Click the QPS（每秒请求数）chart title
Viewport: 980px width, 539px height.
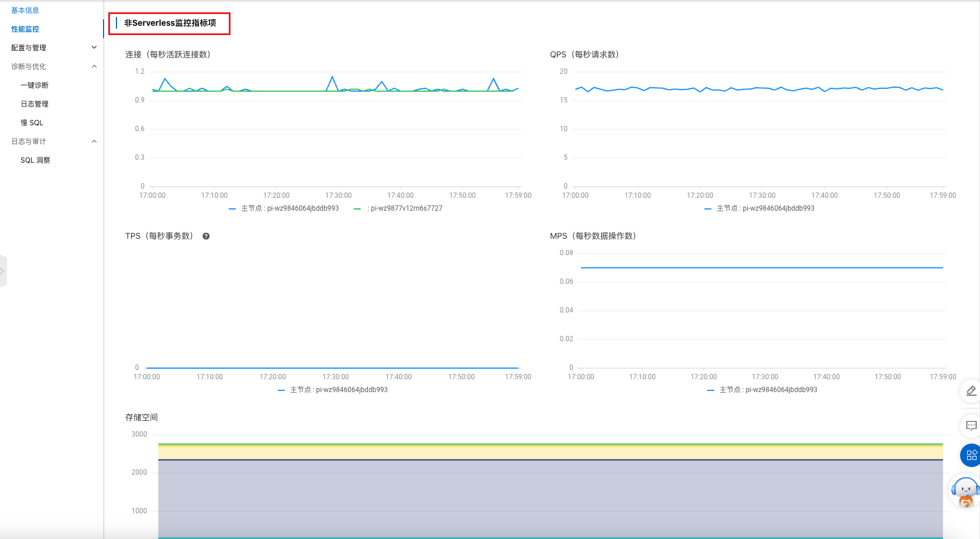point(584,54)
